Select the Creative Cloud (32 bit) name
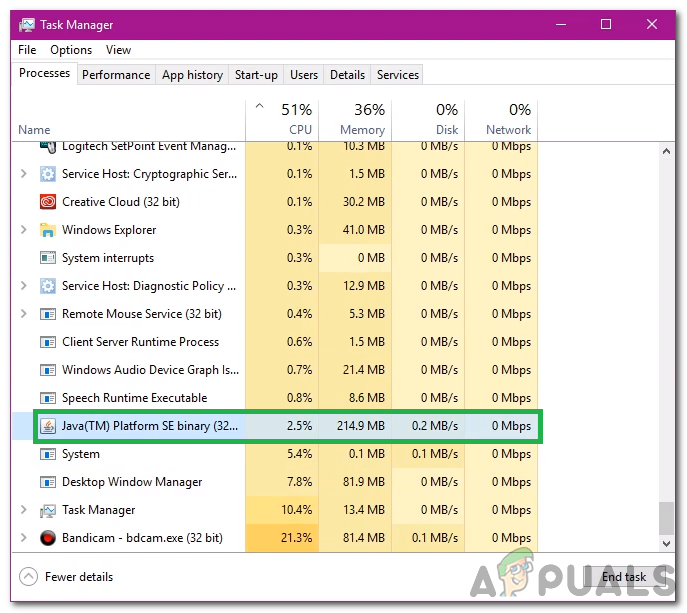The height and width of the screenshot is (613, 687). click(x=120, y=202)
